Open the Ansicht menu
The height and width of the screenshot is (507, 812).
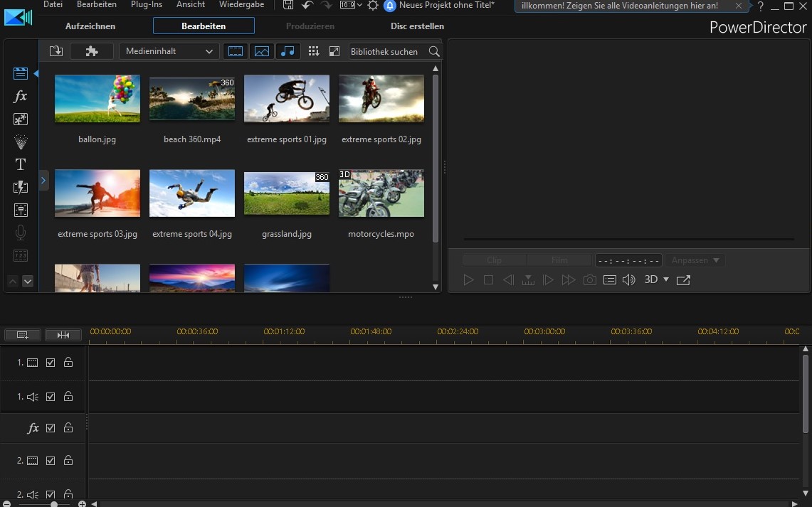coord(191,5)
